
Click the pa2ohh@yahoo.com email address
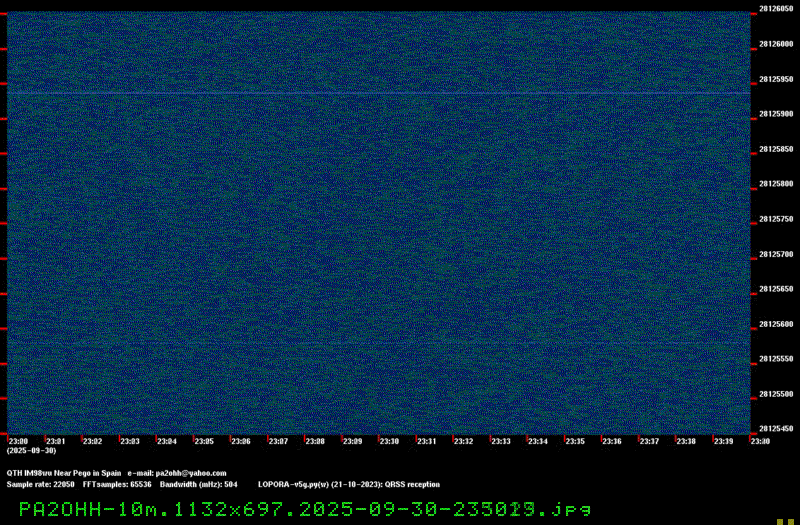coord(190,473)
